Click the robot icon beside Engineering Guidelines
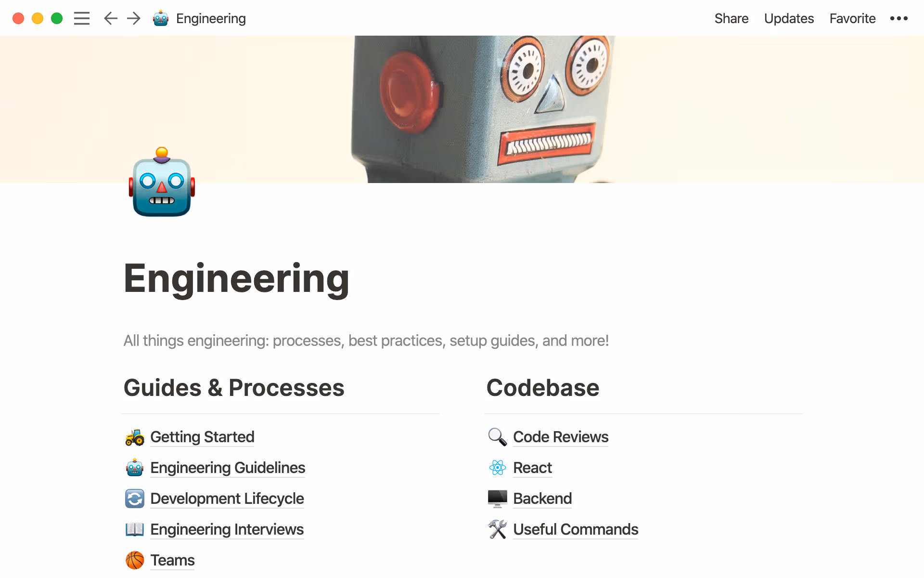Screen dimensions: 924x578 [134, 468]
